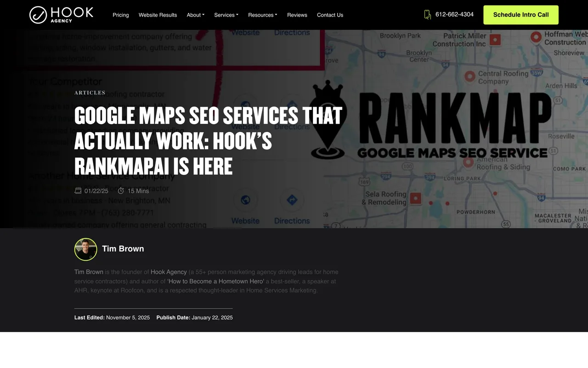Click the article headline Google Maps SEO Services

point(208,141)
